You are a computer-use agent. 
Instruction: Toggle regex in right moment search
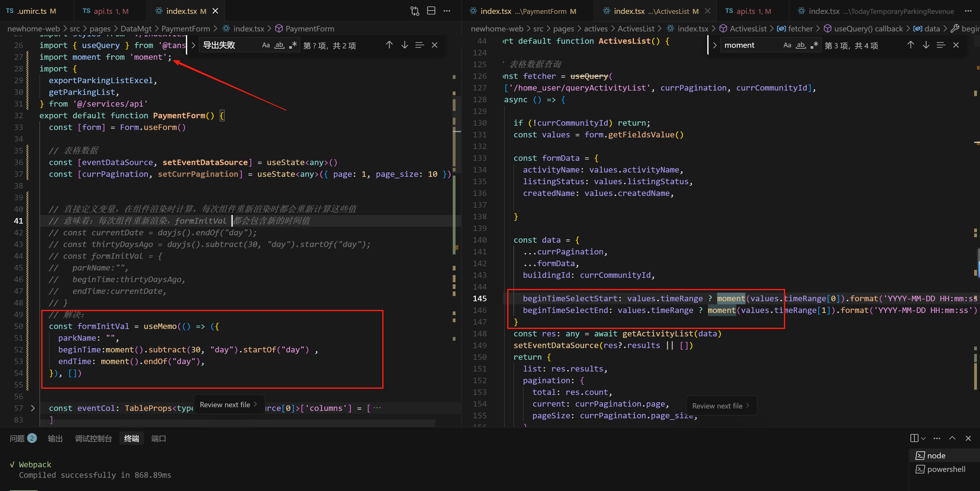(x=814, y=45)
